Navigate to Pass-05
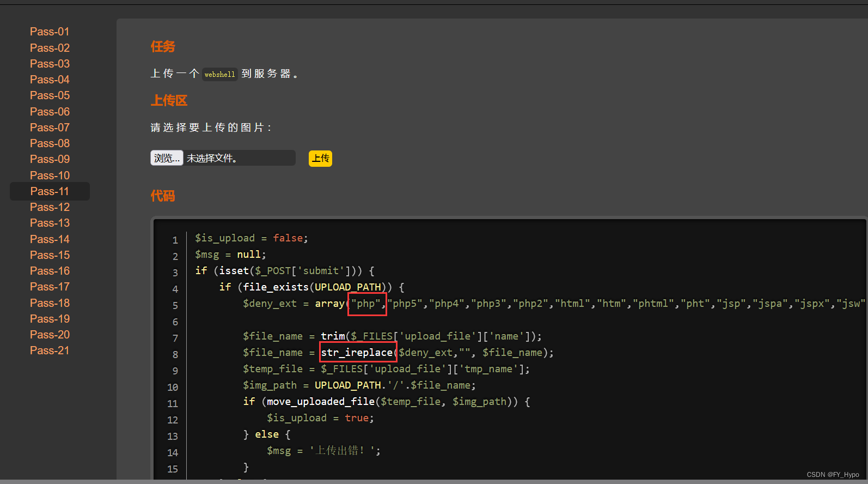Viewport: 868px width, 484px height. coord(50,95)
